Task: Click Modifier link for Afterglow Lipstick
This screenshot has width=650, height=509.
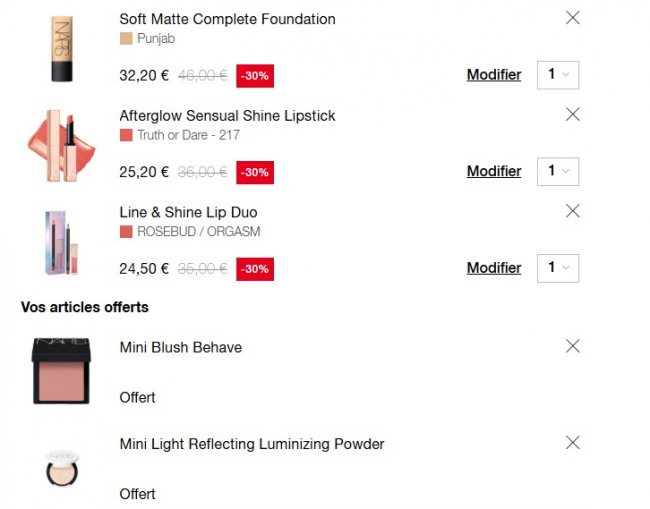Action: [x=494, y=171]
